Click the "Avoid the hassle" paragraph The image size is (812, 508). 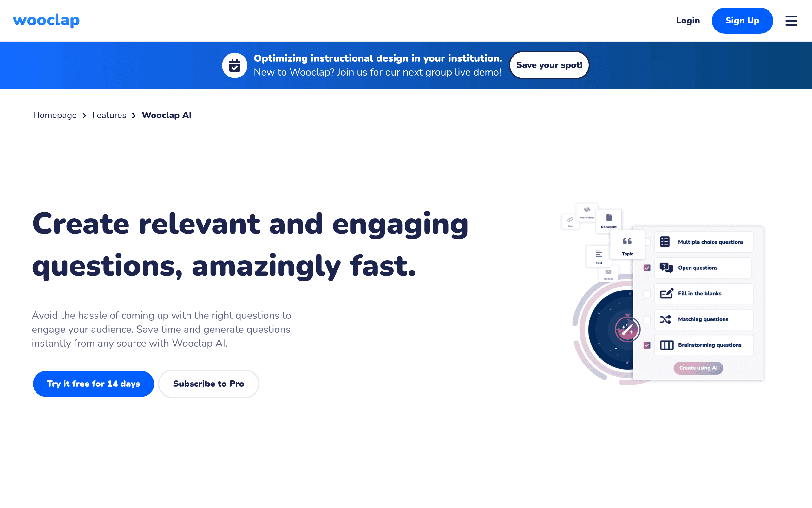coord(161,329)
